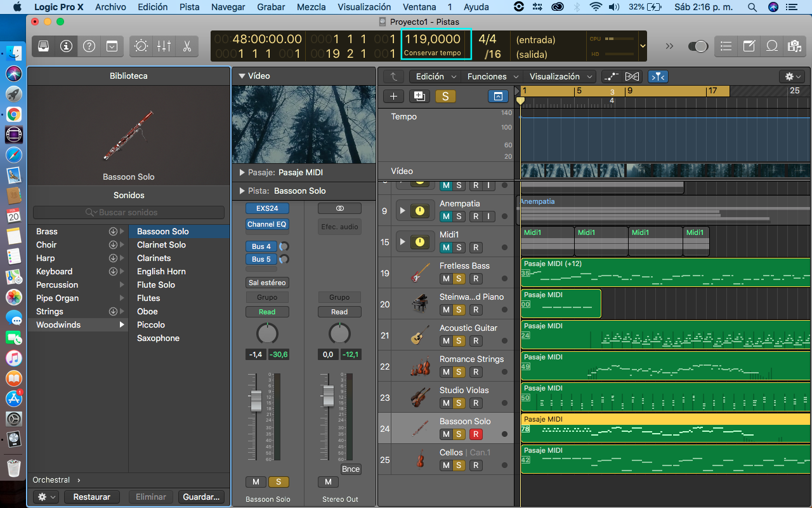Open the Funciones dropdown menu
The image size is (812, 508).
pyautogui.click(x=492, y=76)
